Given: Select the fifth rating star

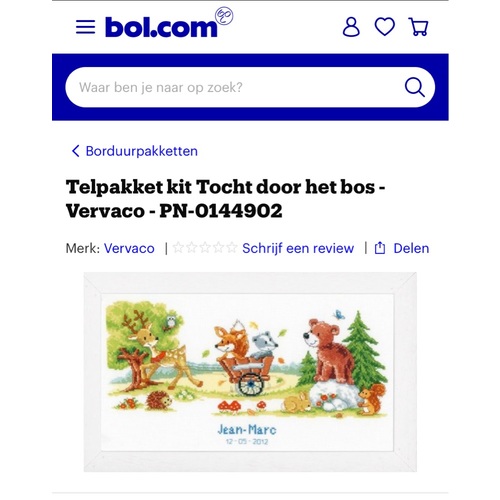Looking at the screenshot, I should (x=232, y=248).
